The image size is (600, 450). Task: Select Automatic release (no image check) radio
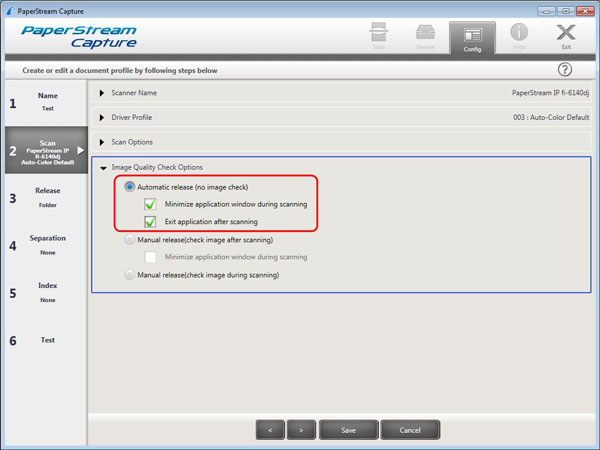[x=129, y=187]
